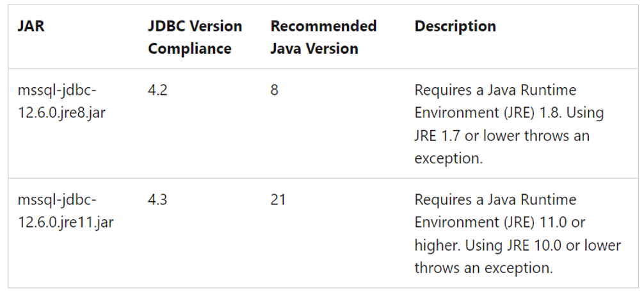
Task: Click the 4.3 JDBC version cell
Action: click(157, 200)
